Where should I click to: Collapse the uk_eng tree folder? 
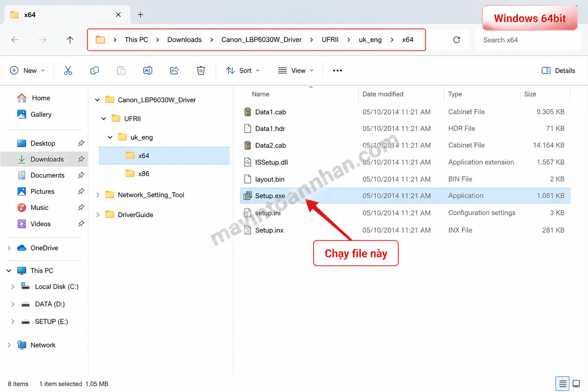pyautogui.click(x=110, y=137)
